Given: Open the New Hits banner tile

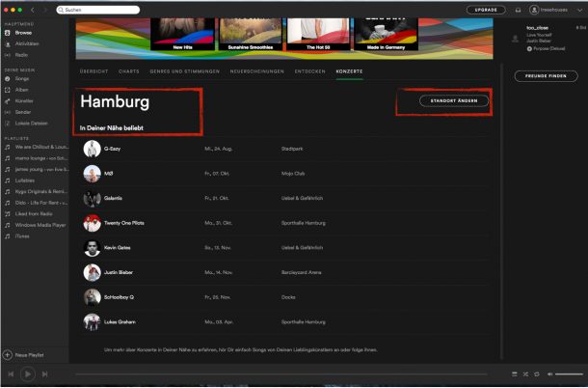Looking at the screenshot, I should 182,34.
